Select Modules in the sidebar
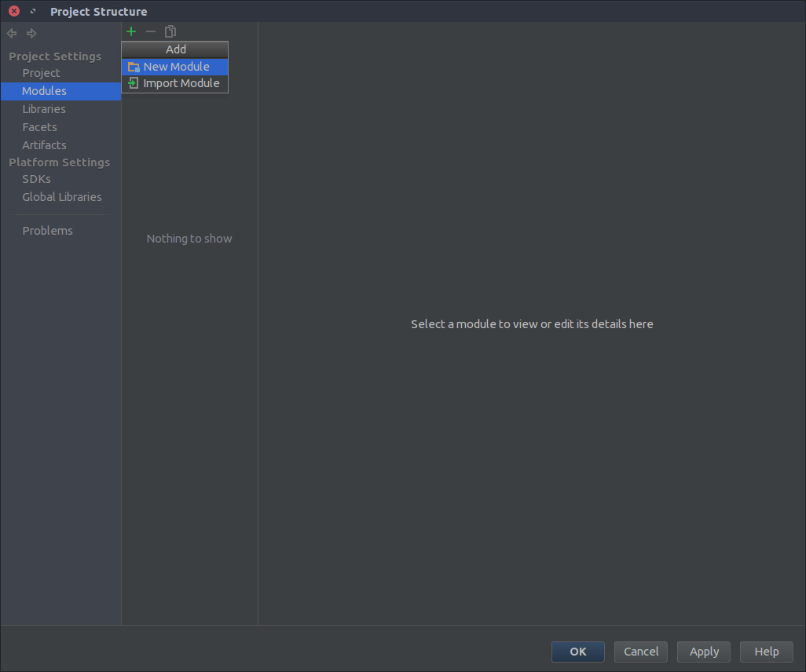Image resolution: width=806 pixels, height=672 pixels. pyautogui.click(x=44, y=91)
